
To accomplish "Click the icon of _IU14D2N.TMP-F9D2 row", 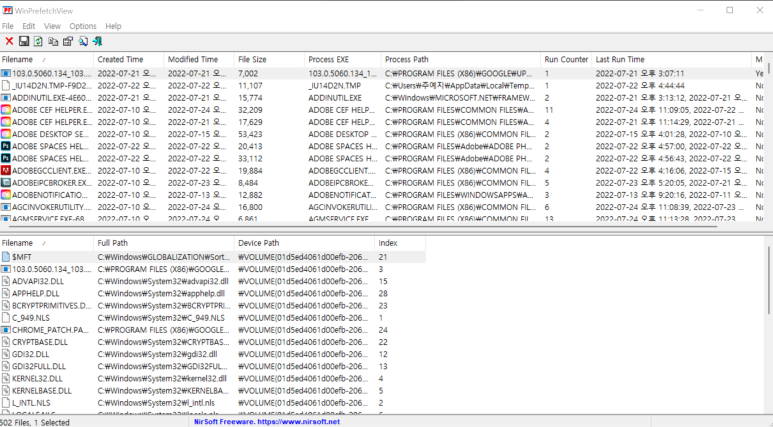I will (5, 86).
